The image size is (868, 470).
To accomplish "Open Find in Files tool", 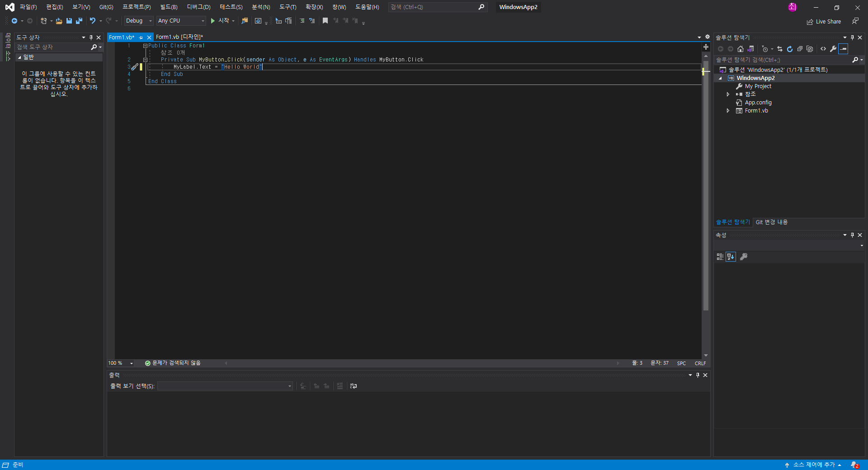I will pyautogui.click(x=245, y=21).
